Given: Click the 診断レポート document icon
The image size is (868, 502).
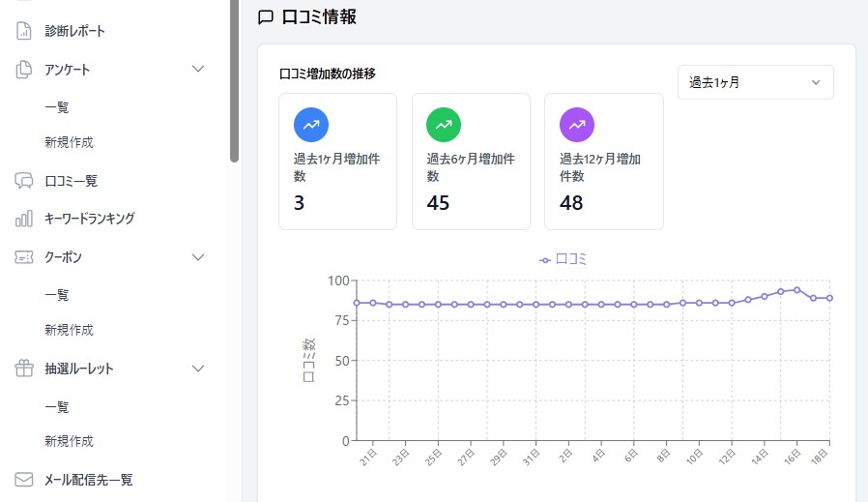Looking at the screenshot, I should tap(25, 31).
